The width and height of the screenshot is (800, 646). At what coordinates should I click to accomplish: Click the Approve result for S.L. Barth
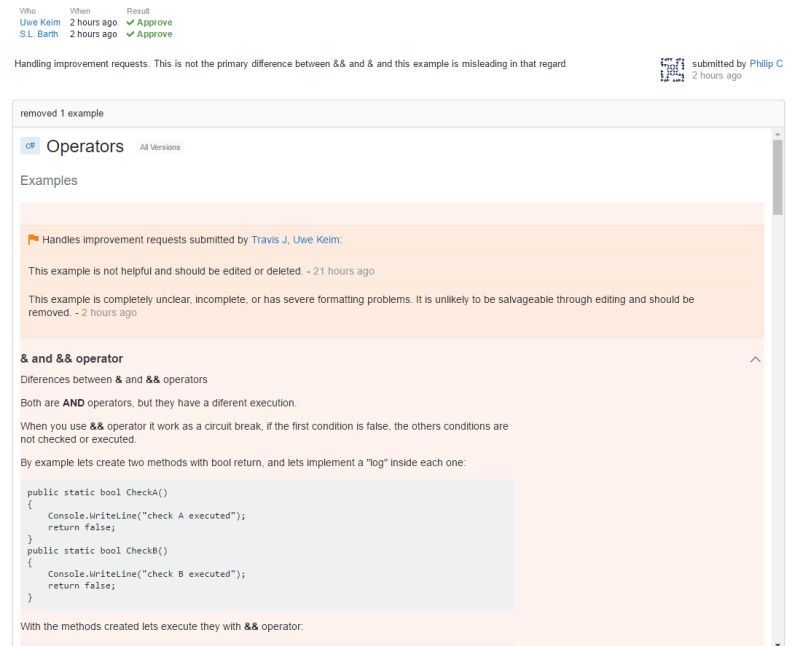(x=149, y=34)
